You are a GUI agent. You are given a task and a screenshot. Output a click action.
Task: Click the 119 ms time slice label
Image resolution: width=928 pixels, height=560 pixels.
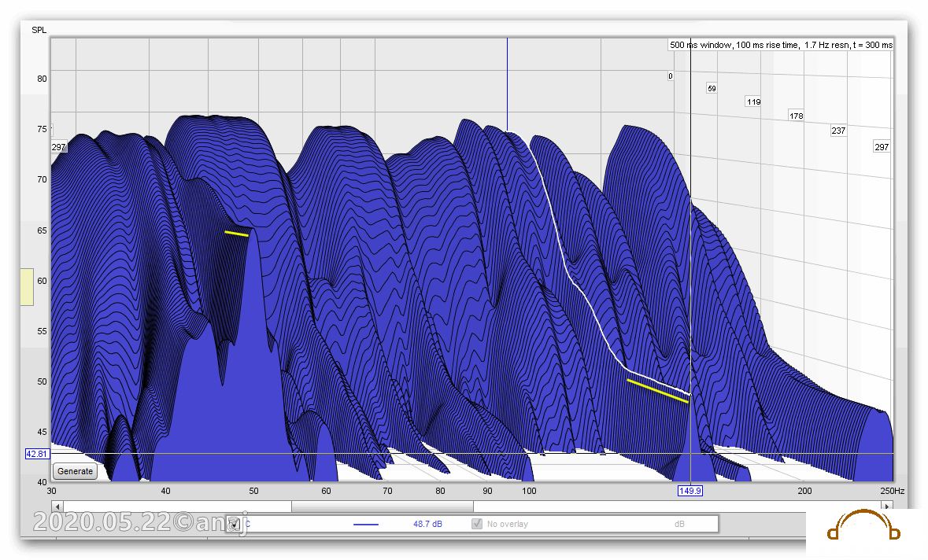pyautogui.click(x=753, y=101)
